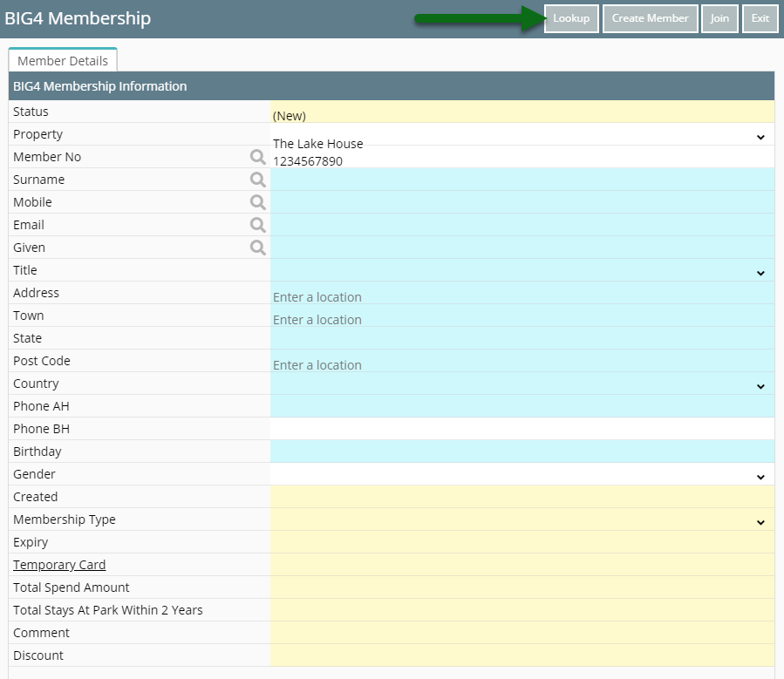
Task: Click into the Phone BH field
Action: (522, 429)
